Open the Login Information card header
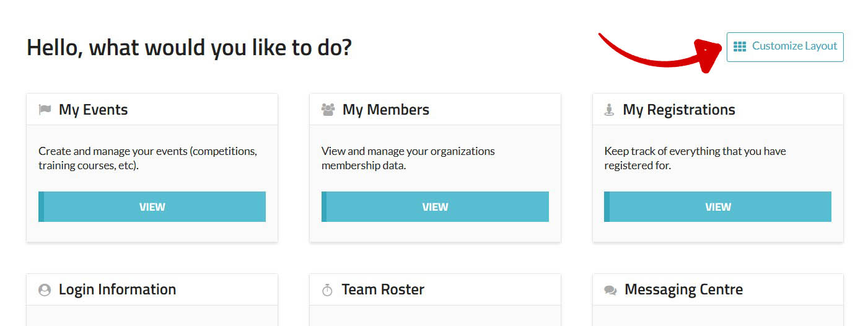The width and height of the screenshot is (868, 326). point(117,289)
